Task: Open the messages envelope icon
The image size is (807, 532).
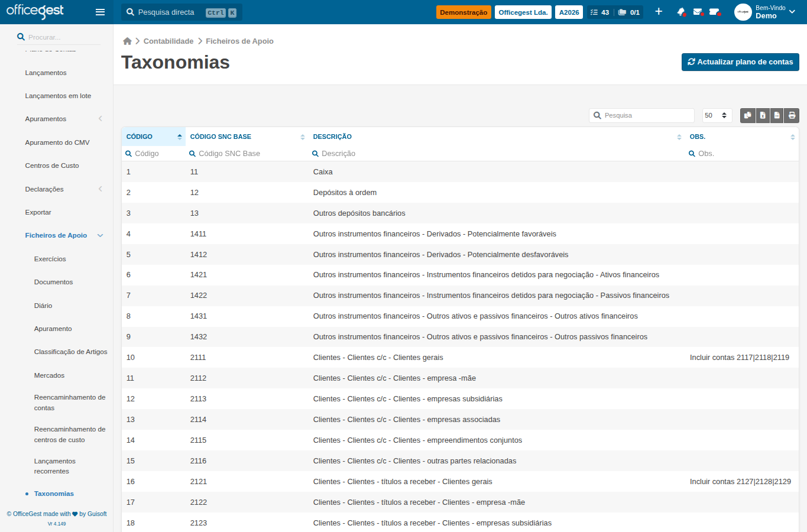Action: click(x=698, y=12)
